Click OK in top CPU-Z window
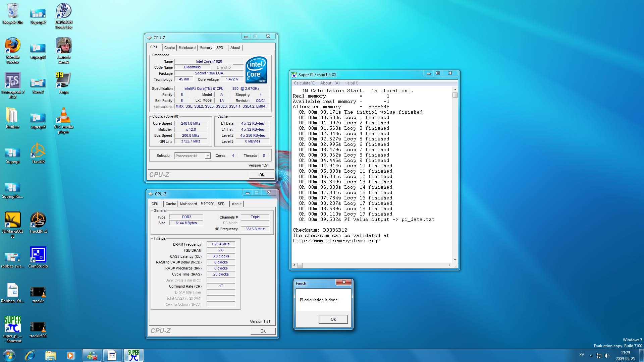 tap(262, 175)
